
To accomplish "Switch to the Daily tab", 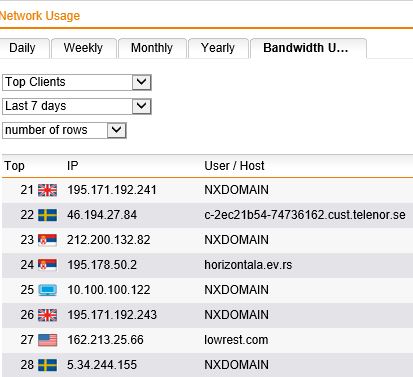I will (23, 48).
